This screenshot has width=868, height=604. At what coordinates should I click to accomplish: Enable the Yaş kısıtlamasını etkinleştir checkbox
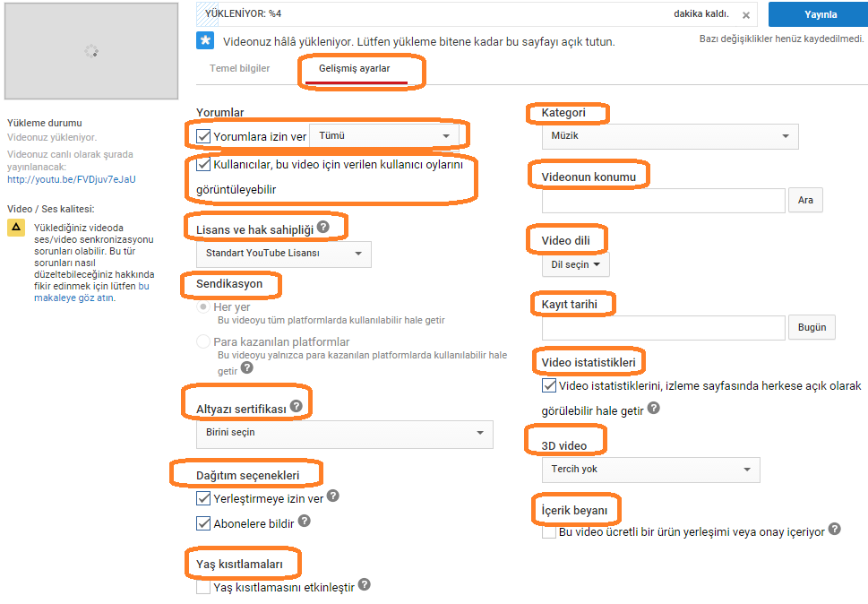point(203,587)
